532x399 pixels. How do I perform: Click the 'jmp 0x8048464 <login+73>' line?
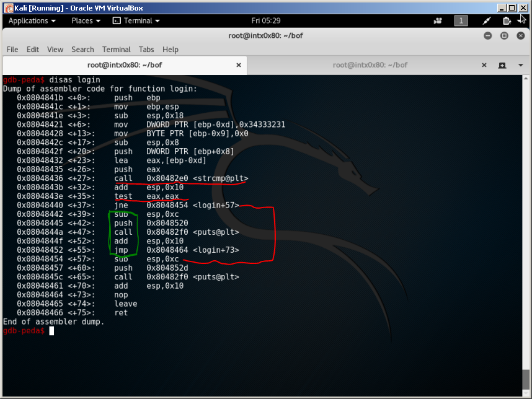point(128,250)
